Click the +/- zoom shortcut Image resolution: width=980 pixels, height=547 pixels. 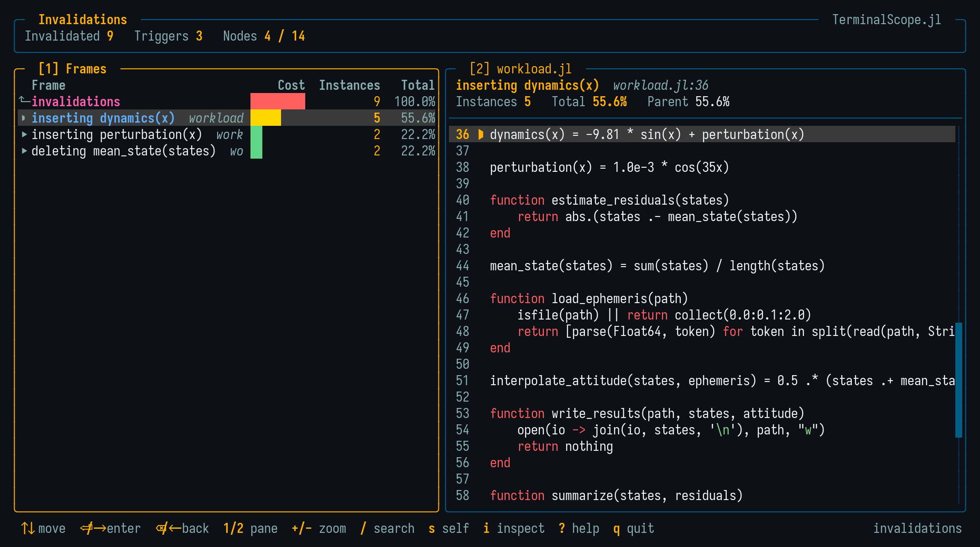tap(319, 528)
